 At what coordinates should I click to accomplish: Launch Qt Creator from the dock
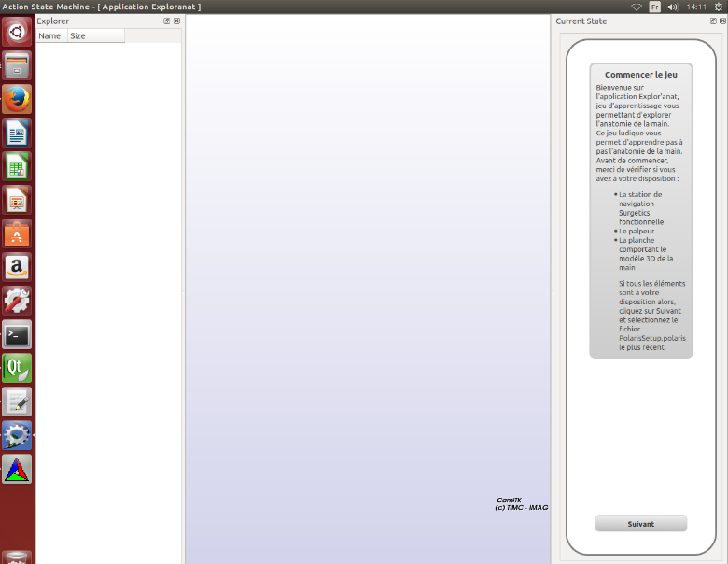click(17, 368)
